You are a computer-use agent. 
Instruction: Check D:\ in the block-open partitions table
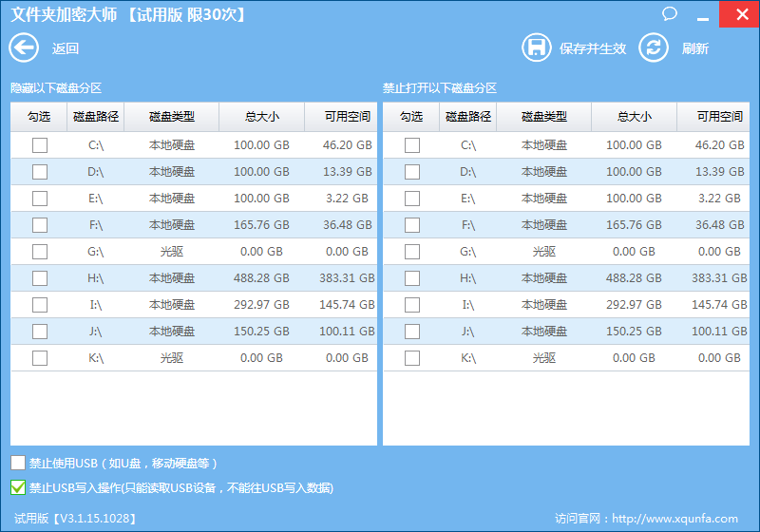pos(412,172)
